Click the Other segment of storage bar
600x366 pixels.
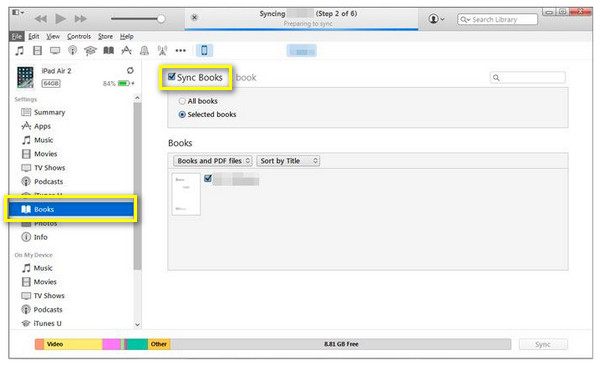click(x=159, y=344)
